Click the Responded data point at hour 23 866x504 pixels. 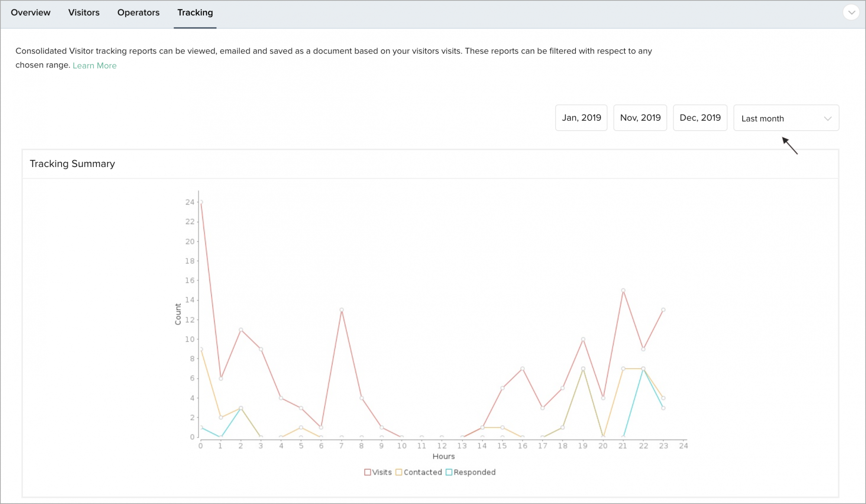[x=663, y=408]
